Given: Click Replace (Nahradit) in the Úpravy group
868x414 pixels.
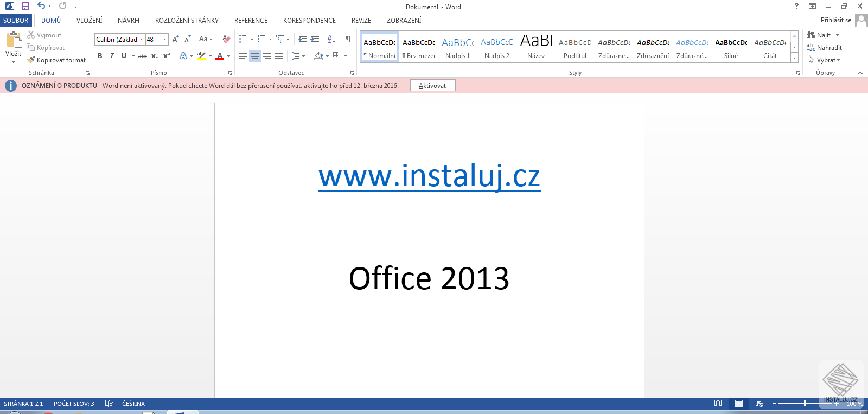Looking at the screenshot, I should (824, 48).
